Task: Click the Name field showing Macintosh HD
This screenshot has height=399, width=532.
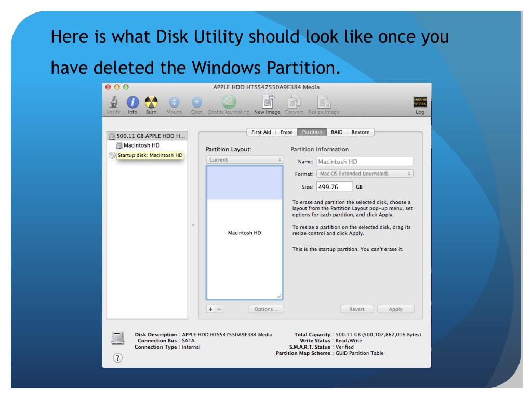Action: 365,162
